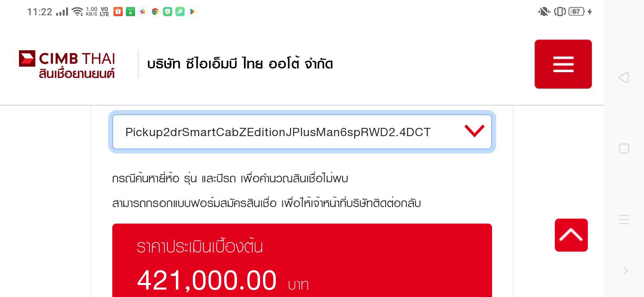
Task: Tap the CIMB Thai logo
Action: 67,64
